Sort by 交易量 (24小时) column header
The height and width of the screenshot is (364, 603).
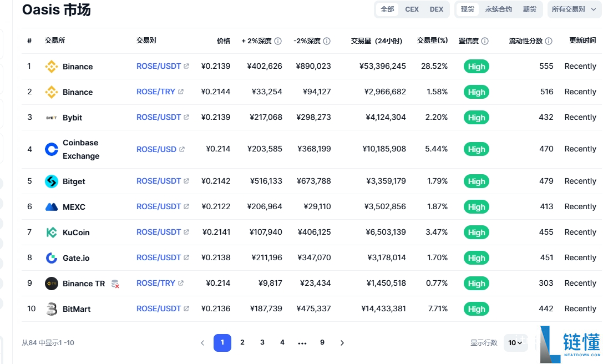(x=377, y=41)
